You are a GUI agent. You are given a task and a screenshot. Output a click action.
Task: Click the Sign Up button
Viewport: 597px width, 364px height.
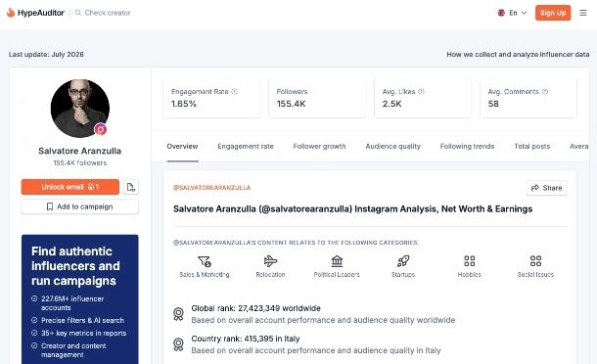pos(553,13)
